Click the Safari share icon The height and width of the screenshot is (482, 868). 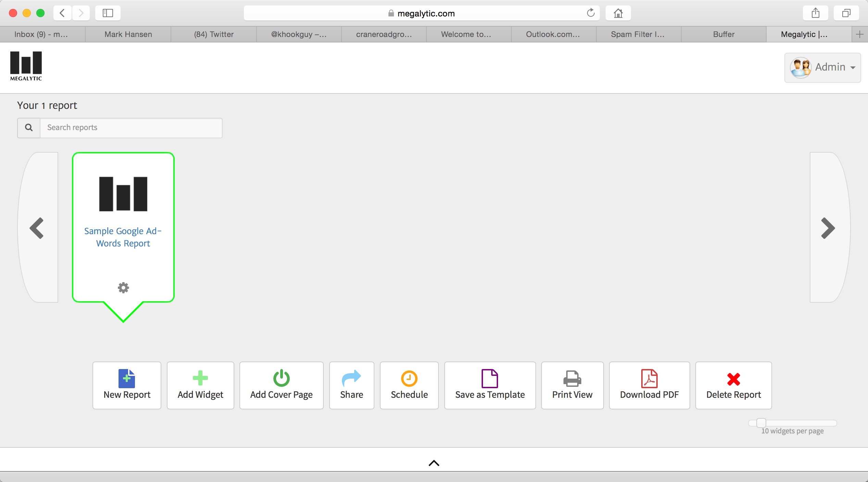[x=816, y=13]
